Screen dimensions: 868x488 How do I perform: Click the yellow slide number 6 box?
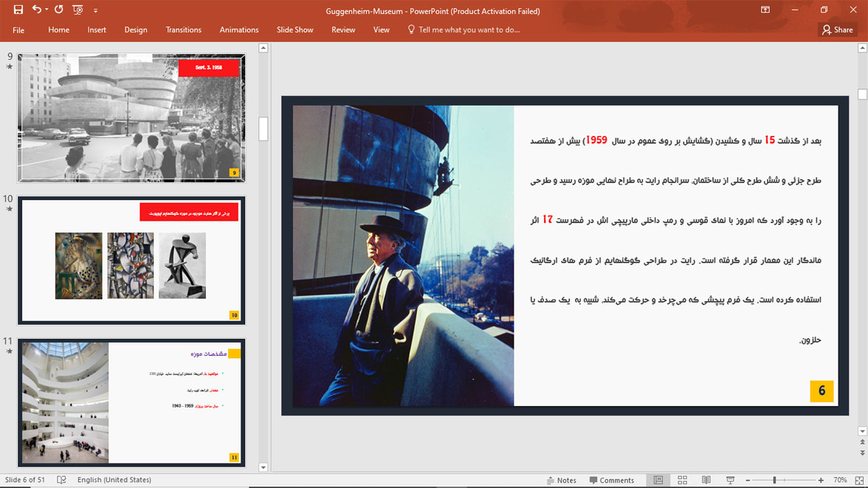[x=821, y=391]
